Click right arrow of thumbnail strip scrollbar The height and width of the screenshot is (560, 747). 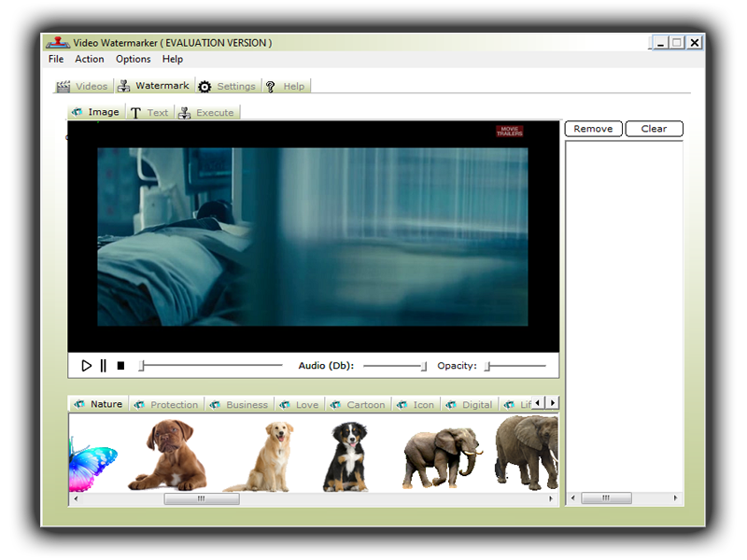[x=551, y=498]
